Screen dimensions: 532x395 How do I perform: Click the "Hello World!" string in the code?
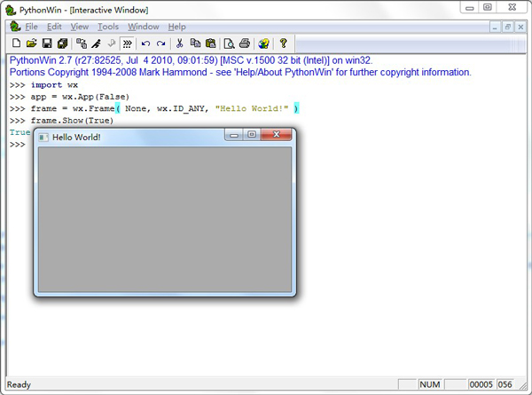[x=252, y=108]
